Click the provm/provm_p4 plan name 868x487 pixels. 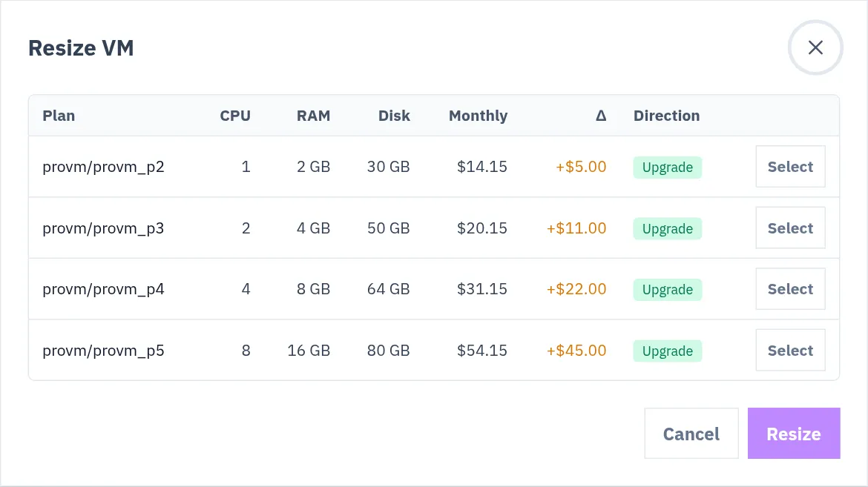(104, 289)
